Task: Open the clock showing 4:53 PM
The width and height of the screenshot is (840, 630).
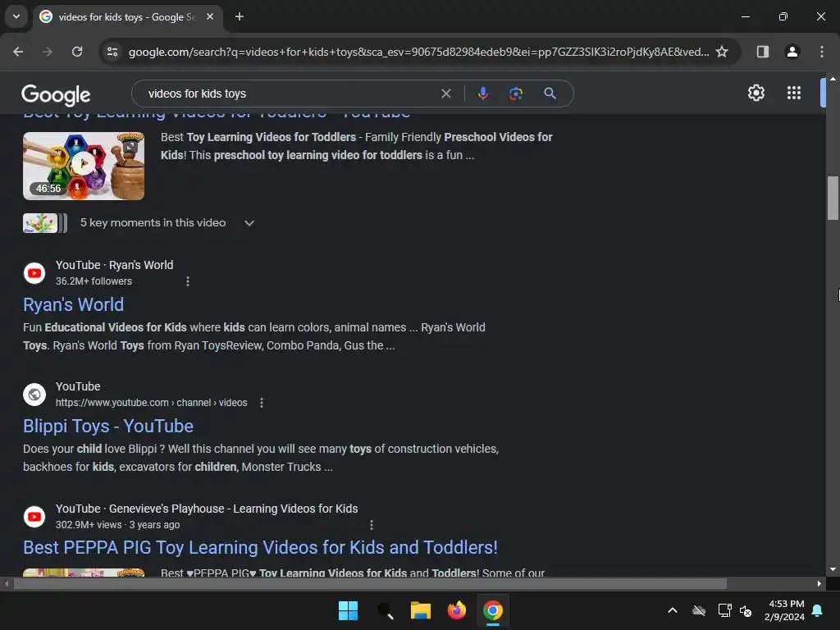Action: pyautogui.click(x=784, y=610)
